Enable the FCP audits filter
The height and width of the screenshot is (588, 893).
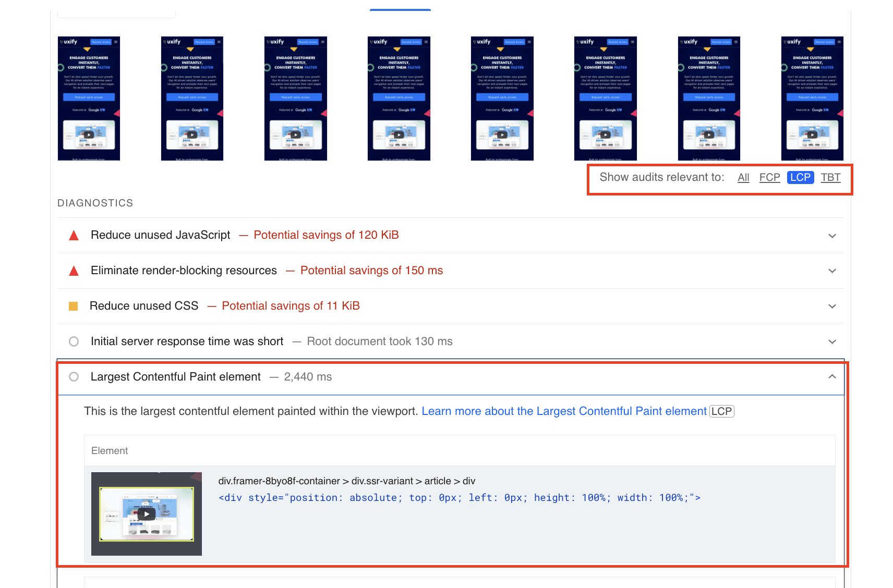click(x=769, y=177)
